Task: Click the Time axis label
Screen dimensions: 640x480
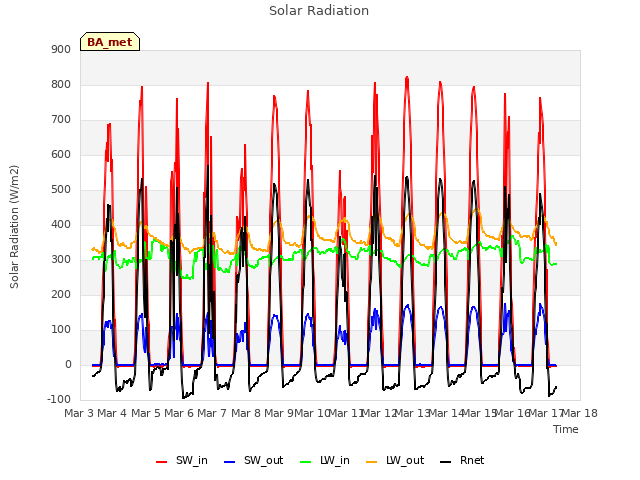Action: pyautogui.click(x=566, y=429)
